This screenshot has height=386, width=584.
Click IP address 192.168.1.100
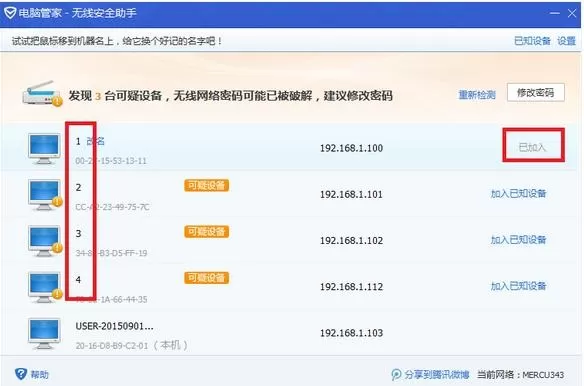352,148
